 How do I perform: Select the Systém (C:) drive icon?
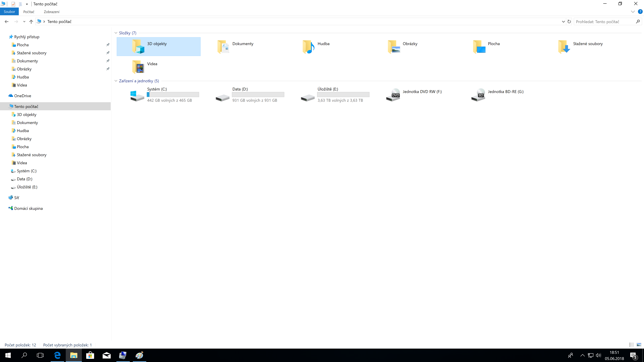pyautogui.click(x=137, y=96)
